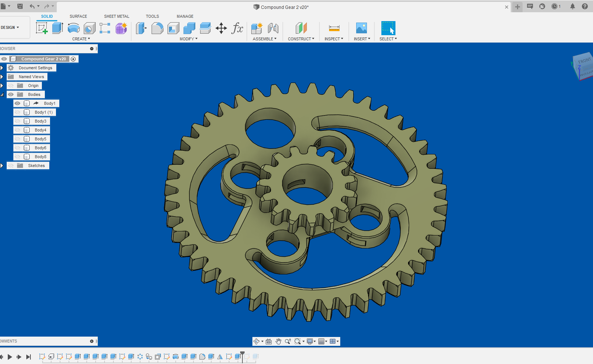
Task: Jump to the end of the timeline
Action: point(29,357)
